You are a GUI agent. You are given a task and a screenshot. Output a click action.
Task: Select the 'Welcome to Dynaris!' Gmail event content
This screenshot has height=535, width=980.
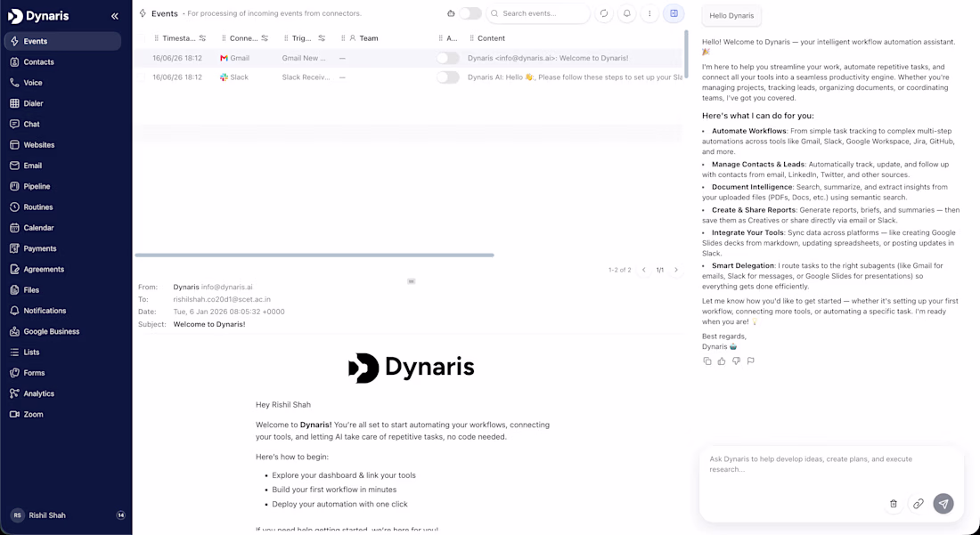[x=548, y=58]
